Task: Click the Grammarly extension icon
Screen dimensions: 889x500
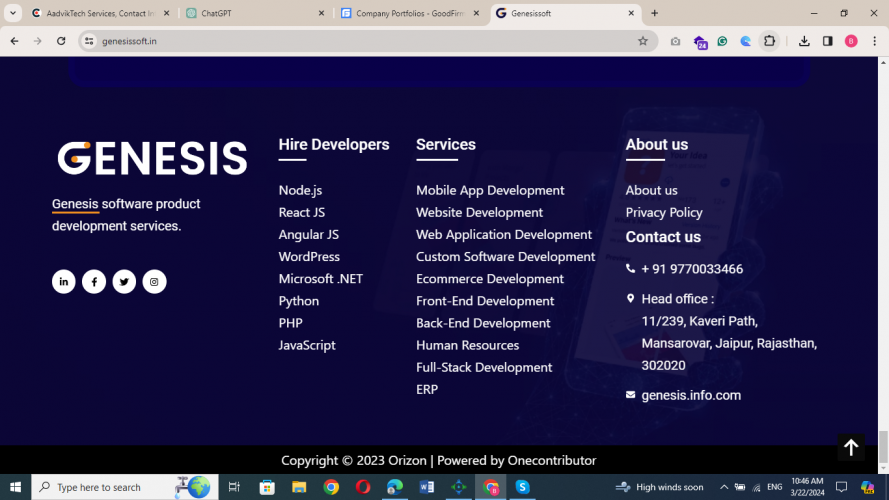Action: [x=722, y=41]
